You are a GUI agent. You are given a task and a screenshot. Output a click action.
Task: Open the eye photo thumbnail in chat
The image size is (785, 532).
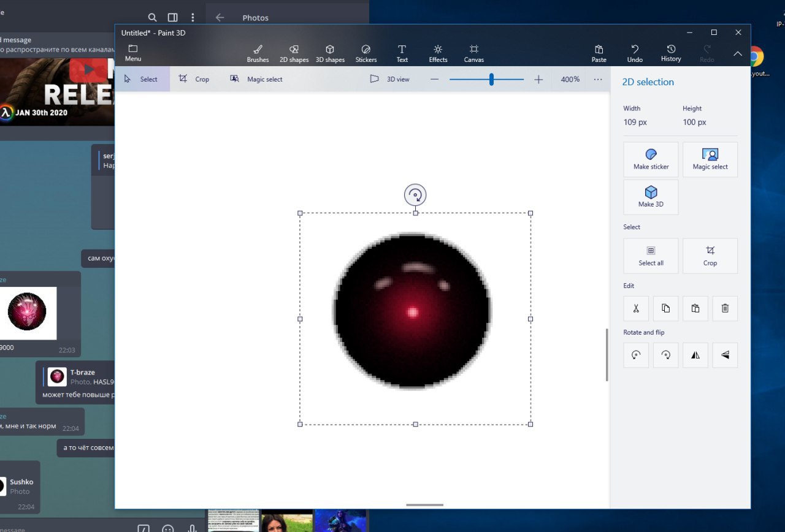[x=27, y=313]
